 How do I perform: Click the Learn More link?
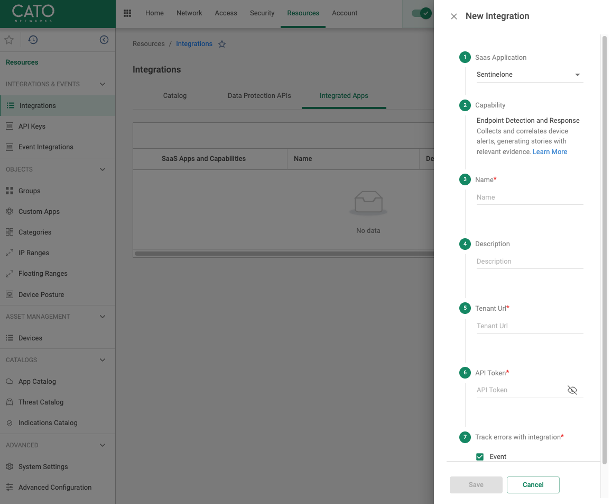(x=549, y=152)
